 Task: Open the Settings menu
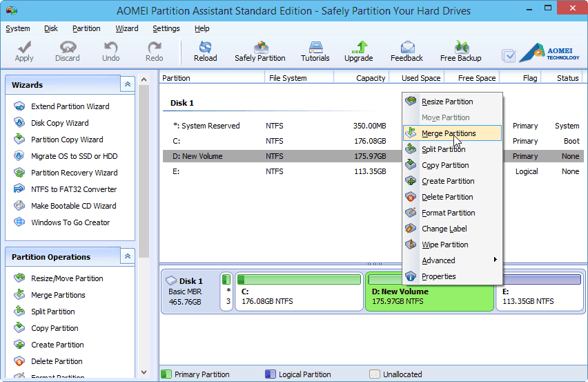[x=166, y=28]
